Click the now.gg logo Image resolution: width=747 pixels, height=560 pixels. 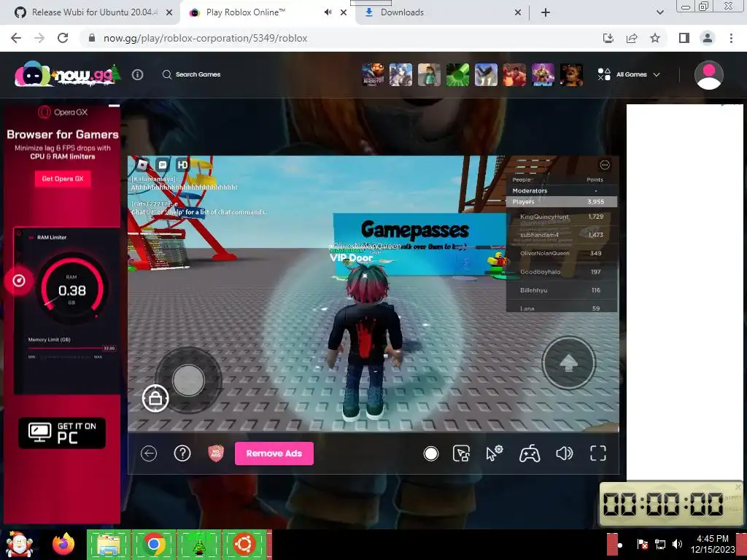coord(66,74)
